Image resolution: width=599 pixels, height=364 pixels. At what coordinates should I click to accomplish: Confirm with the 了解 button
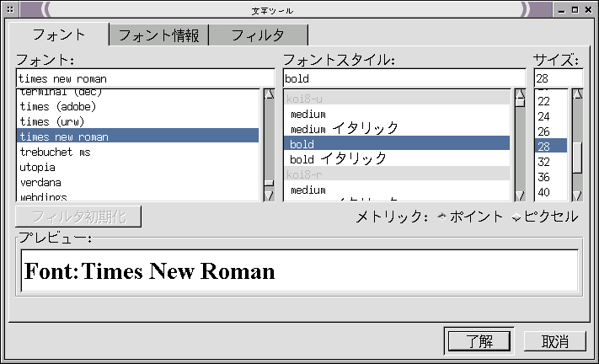tap(479, 341)
